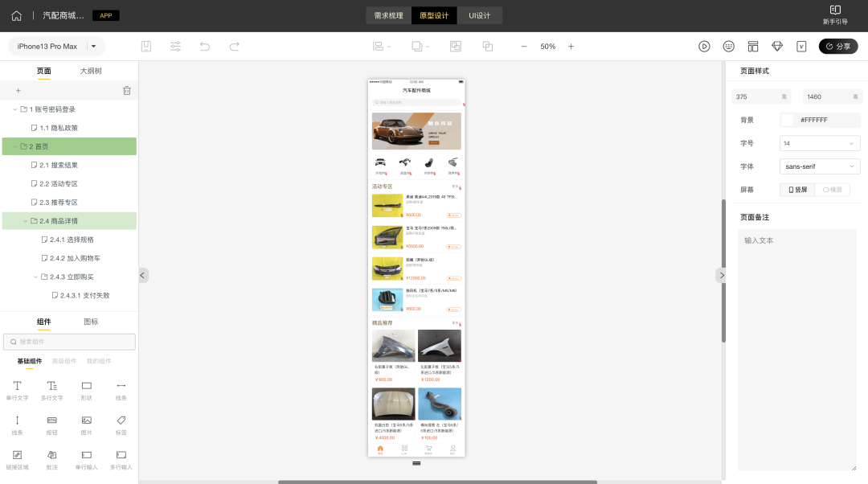Switch to the UI设计 tab
The height and width of the screenshot is (484, 868).
479,15
